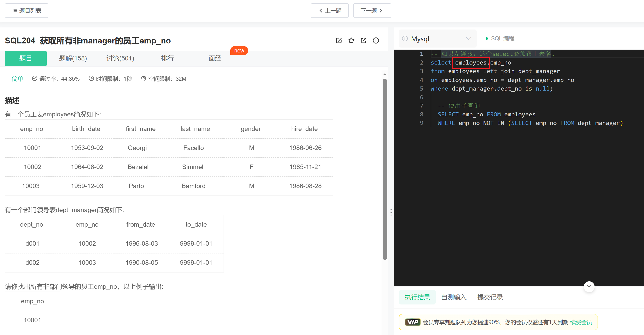Viewport: 644px width, 335px height.
Task: Click the Bezalel first_name cell
Action: (138, 167)
